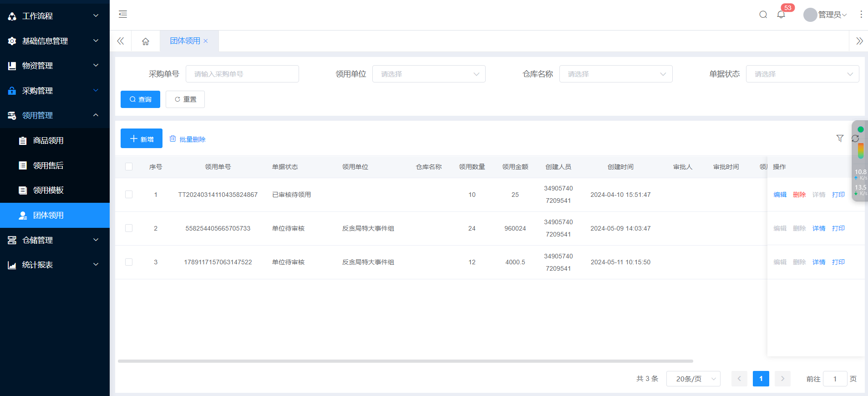Click 编辑 for row 1
The width and height of the screenshot is (868, 396).
click(x=780, y=195)
